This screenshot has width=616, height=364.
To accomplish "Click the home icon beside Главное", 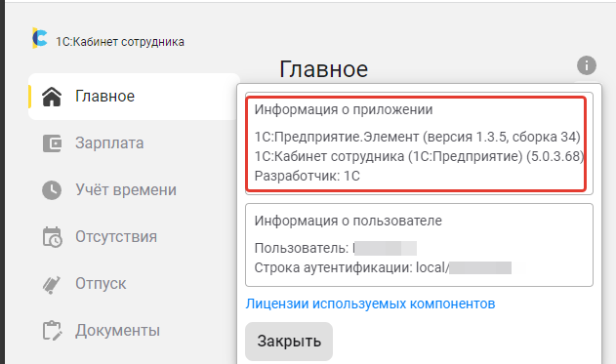I will coord(52,97).
